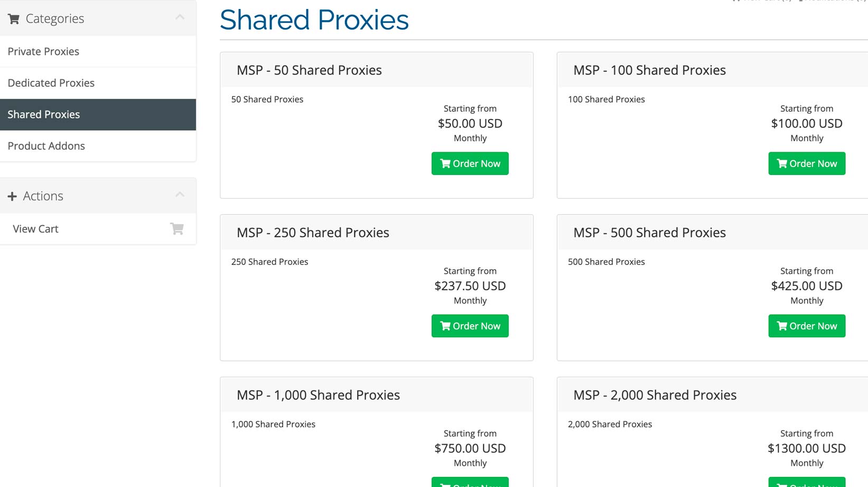The image size is (868, 487).
Task: Open Private Proxies category
Action: (x=43, y=51)
